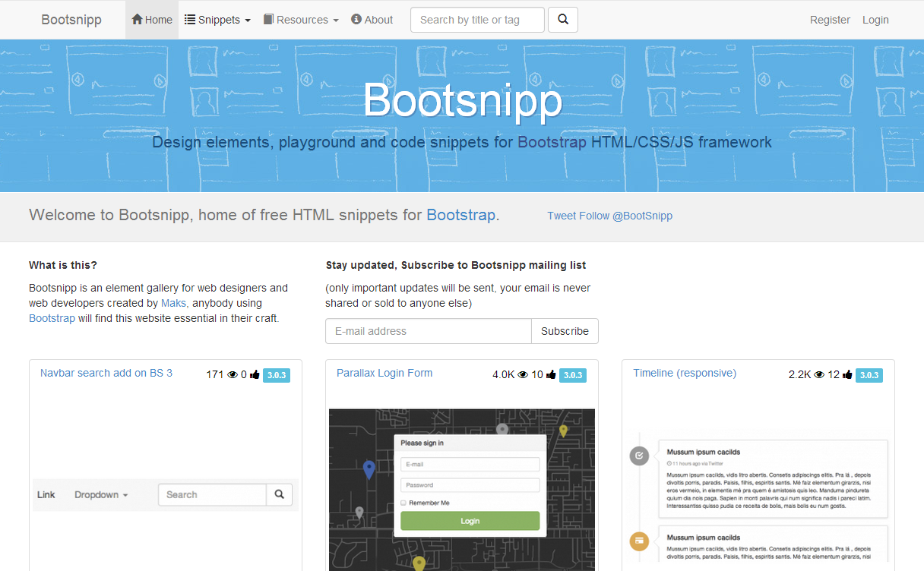The width and height of the screenshot is (924, 571).
Task: Click the Snippets list icon in navbar
Action: click(x=190, y=20)
